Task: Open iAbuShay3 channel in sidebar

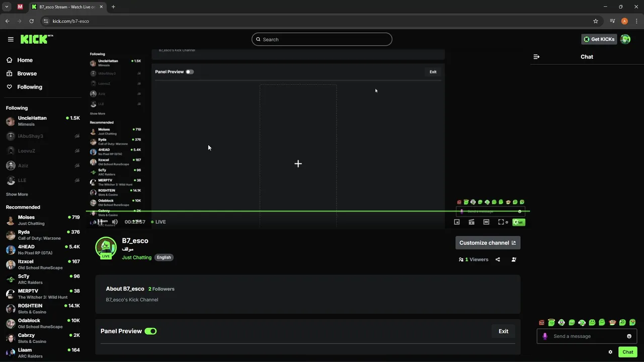Action: [43, 136]
